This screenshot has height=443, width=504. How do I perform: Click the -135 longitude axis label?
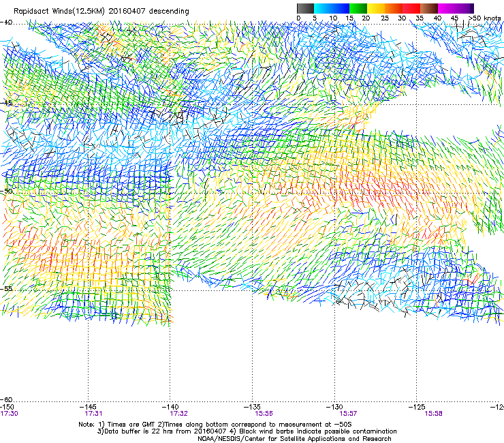pos(252,407)
